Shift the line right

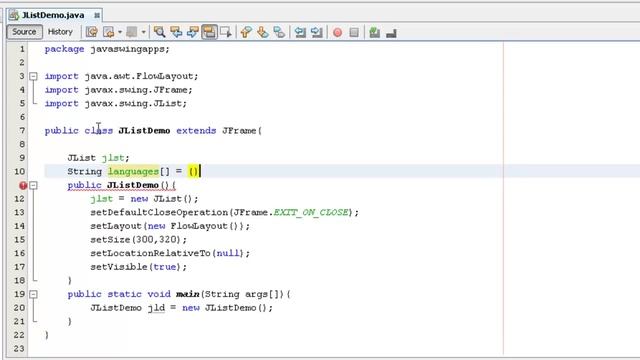[x=317, y=32]
